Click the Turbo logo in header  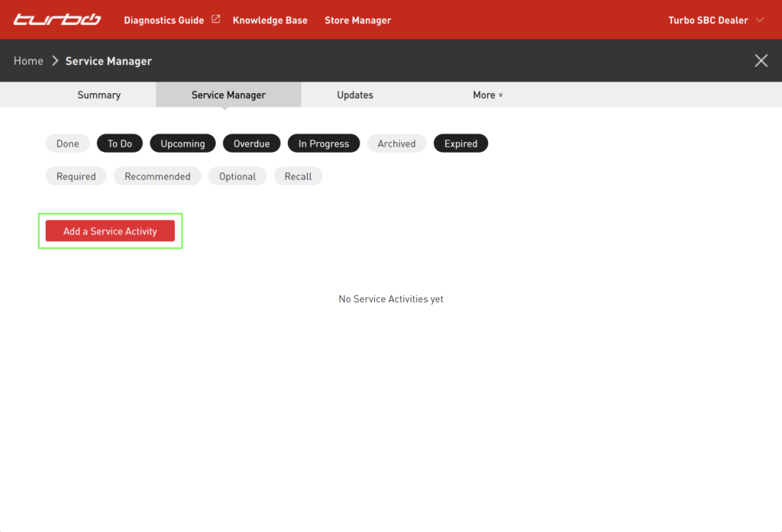[x=57, y=20]
